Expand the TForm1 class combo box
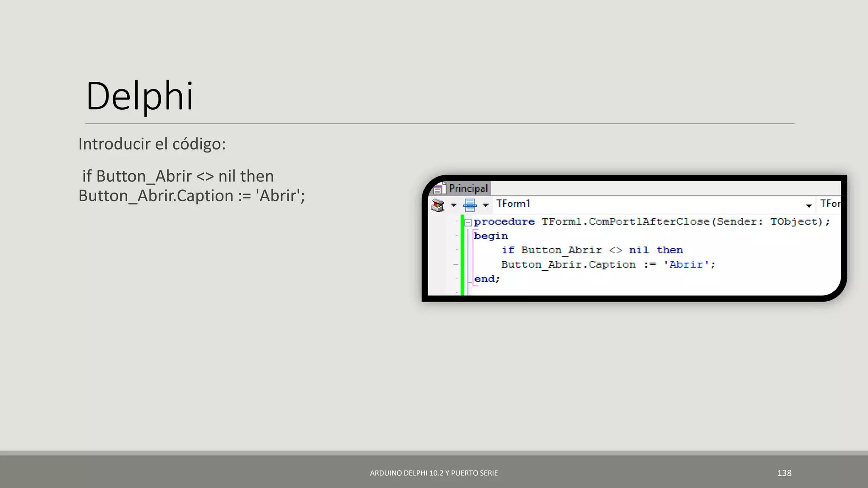 coord(809,206)
